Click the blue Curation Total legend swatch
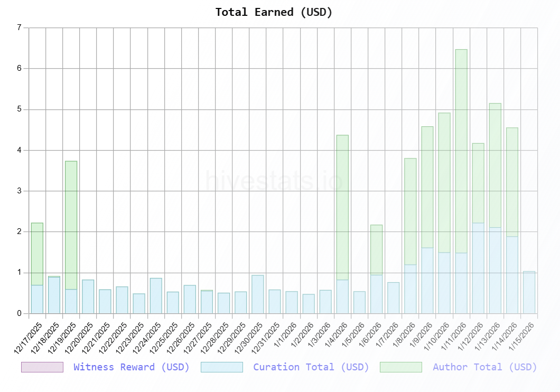 [x=221, y=367]
